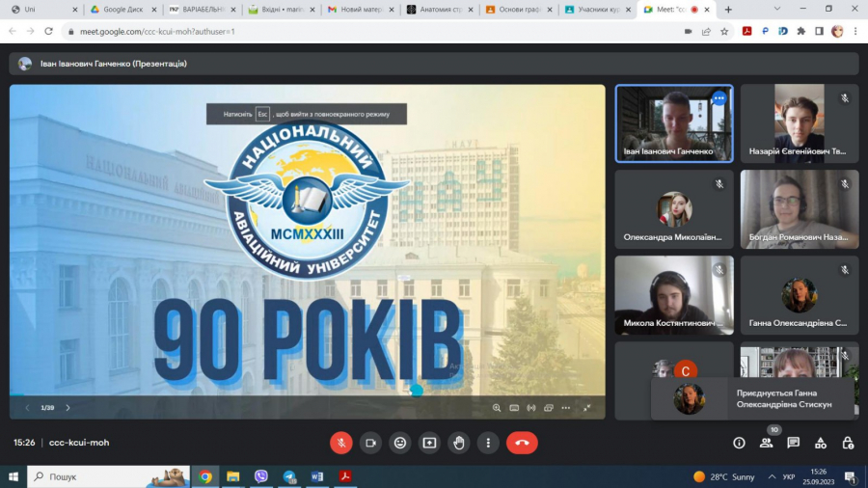Screen dimensions: 868x488
Task: Unmute the microphone in the call bar
Action: click(340, 443)
